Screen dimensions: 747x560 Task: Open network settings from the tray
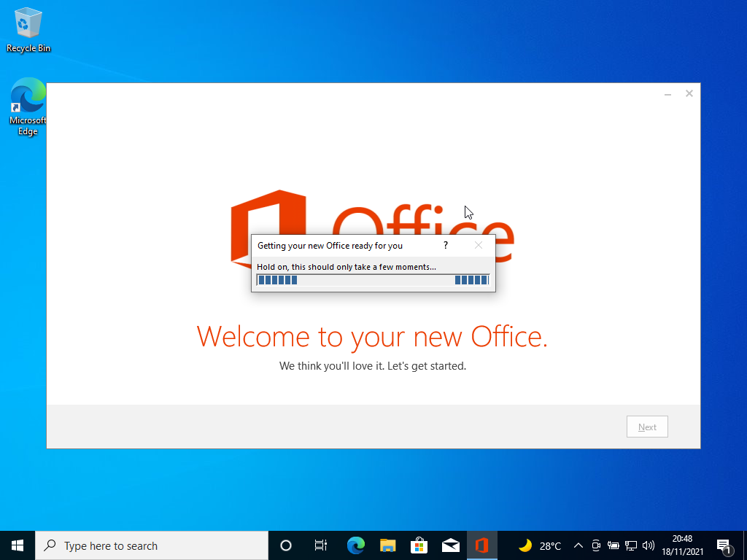click(631, 545)
